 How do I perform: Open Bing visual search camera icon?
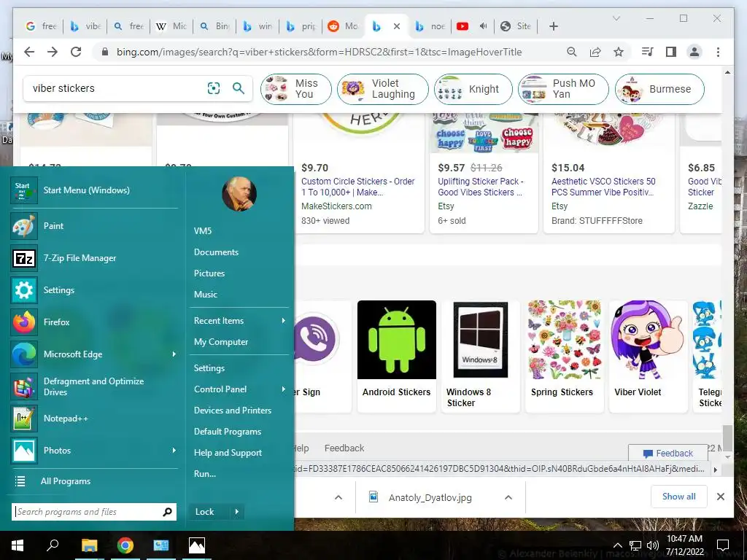click(x=214, y=88)
